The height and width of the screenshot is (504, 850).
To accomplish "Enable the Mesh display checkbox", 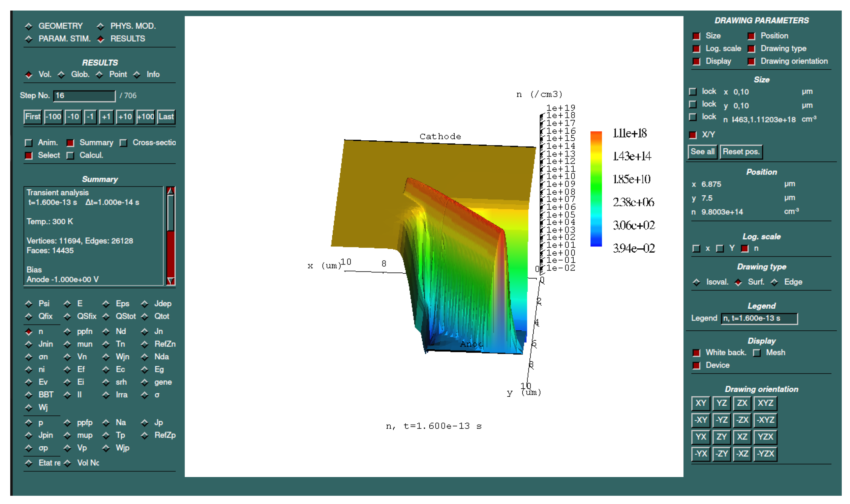I will tap(757, 353).
